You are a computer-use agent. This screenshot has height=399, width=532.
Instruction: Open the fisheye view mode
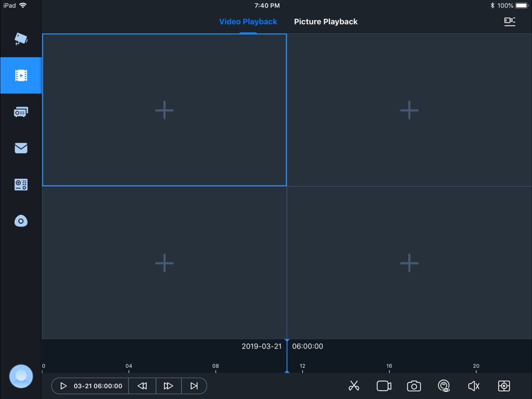[444, 385]
